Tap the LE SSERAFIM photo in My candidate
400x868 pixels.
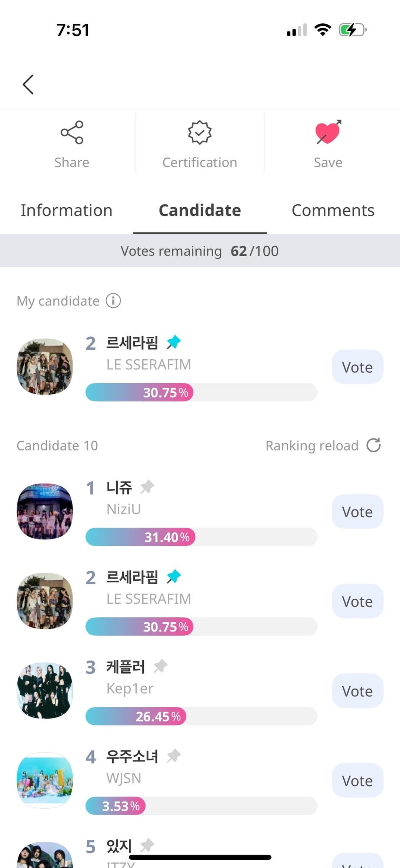click(x=45, y=366)
